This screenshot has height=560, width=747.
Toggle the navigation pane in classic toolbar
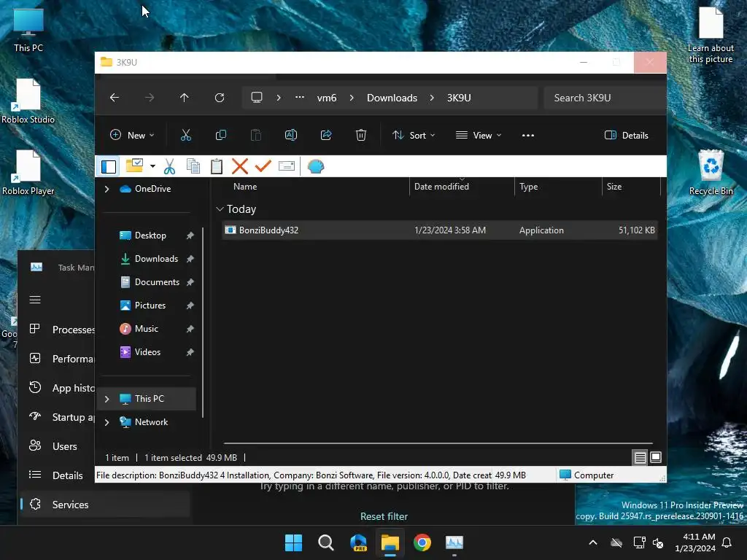coord(109,166)
